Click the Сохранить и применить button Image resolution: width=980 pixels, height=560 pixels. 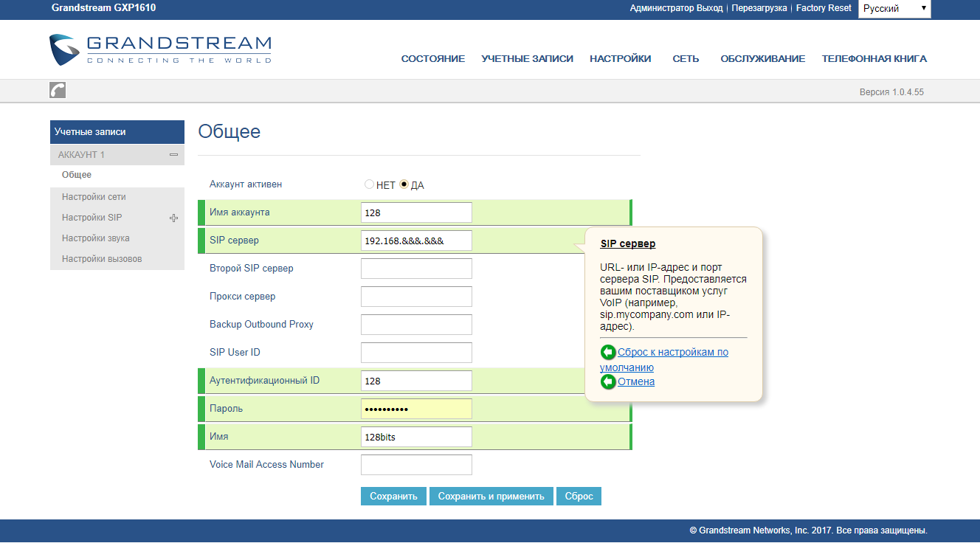pyautogui.click(x=491, y=496)
